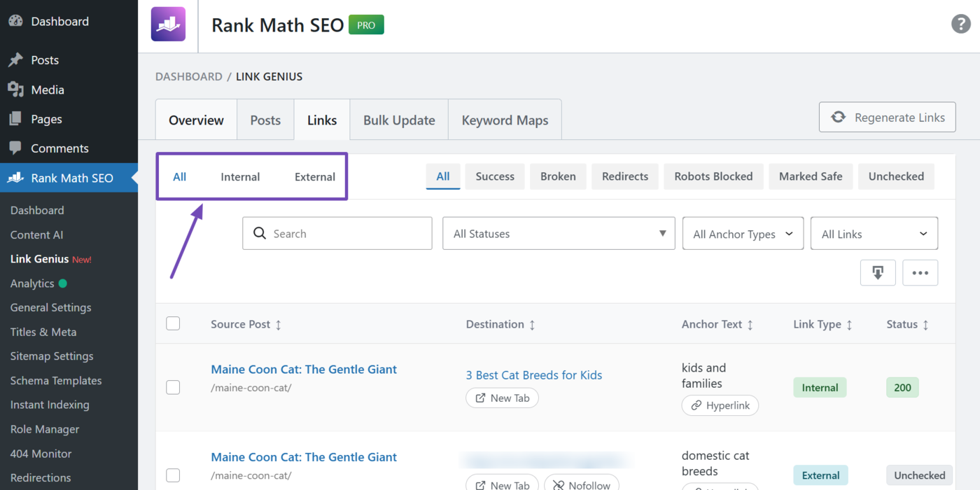This screenshot has width=980, height=490.
Task: Sort by Source Post arrows icon
Action: coord(278,325)
